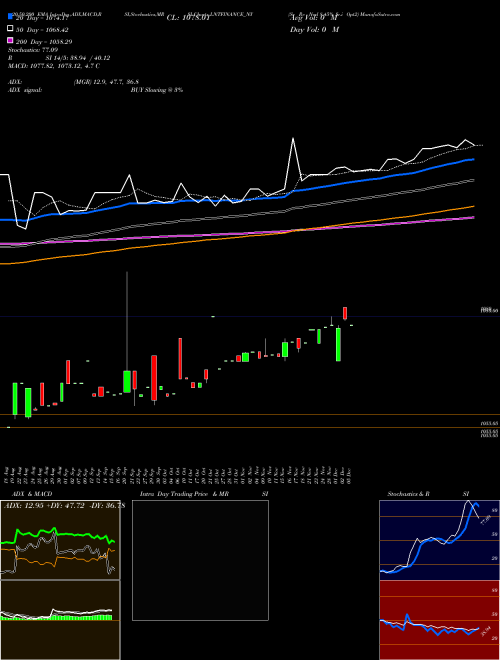
Task: Click the '(MGR) 12.9, 47.7, 36.8' ADX values
Action: [106, 82]
